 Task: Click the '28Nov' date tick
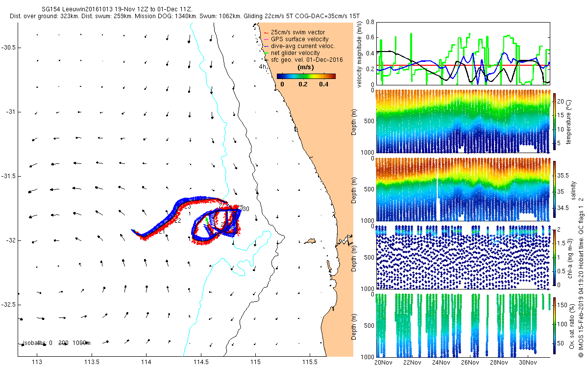[498, 363]
